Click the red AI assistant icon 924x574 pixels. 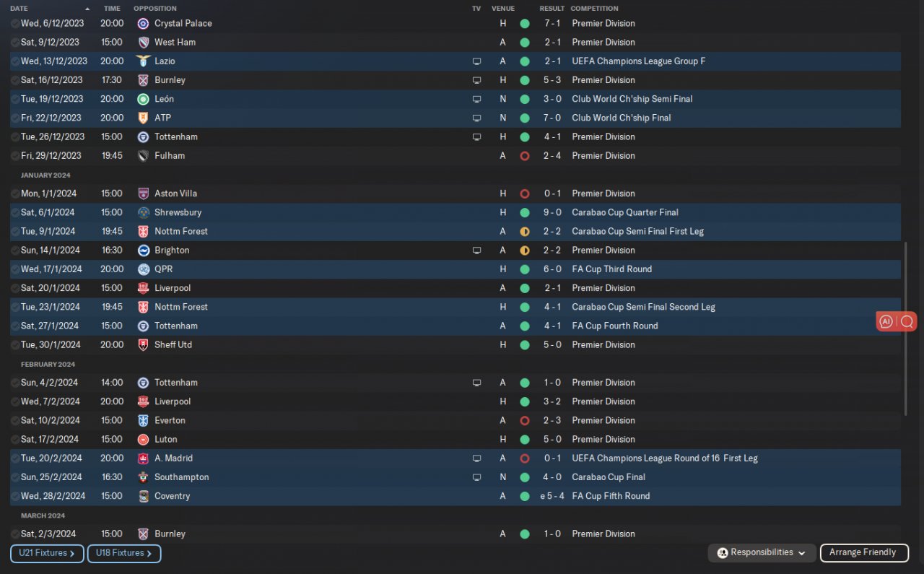tap(886, 322)
